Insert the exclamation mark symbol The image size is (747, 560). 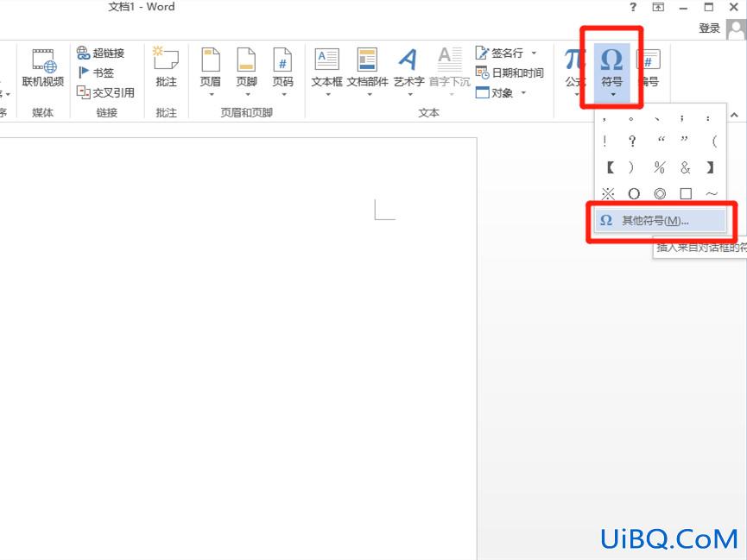tap(605, 141)
